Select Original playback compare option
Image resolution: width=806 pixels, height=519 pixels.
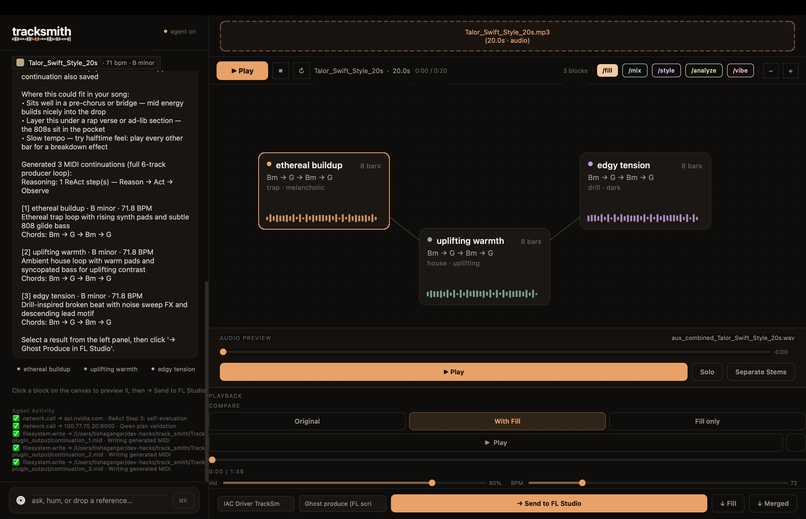click(x=307, y=421)
